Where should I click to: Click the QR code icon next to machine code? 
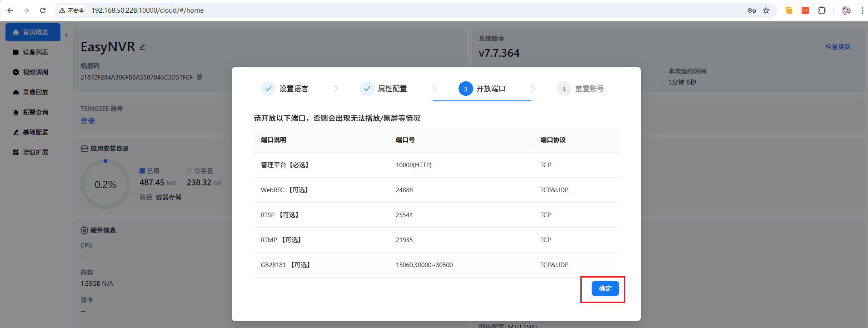tap(200, 77)
